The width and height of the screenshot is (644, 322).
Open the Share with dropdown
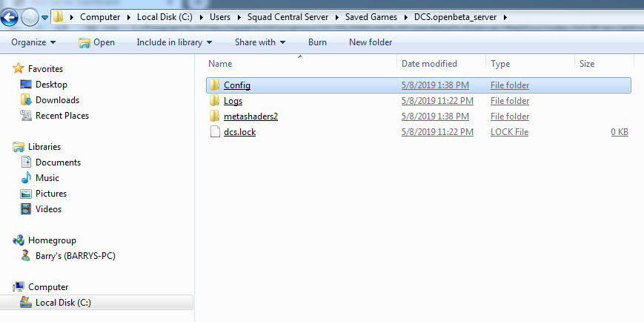[260, 42]
